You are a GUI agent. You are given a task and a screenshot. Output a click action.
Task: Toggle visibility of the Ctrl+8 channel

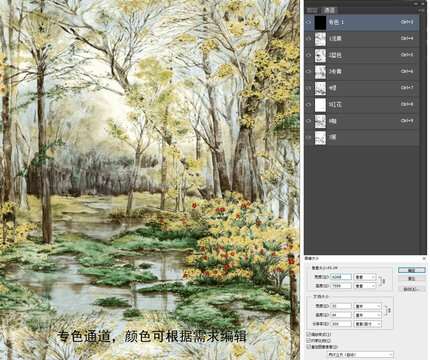pyautogui.click(x=309, y=104)
